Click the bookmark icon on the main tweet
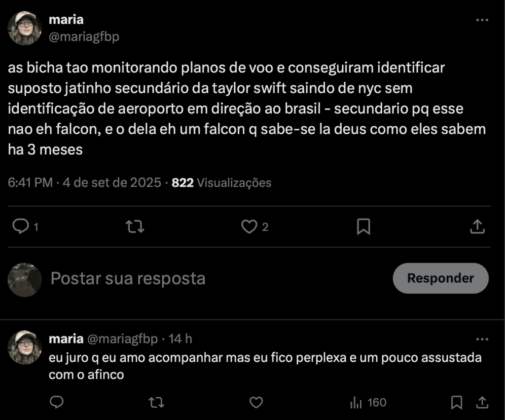The height and width of the screenshot is (420, 505). click(363, 226)
